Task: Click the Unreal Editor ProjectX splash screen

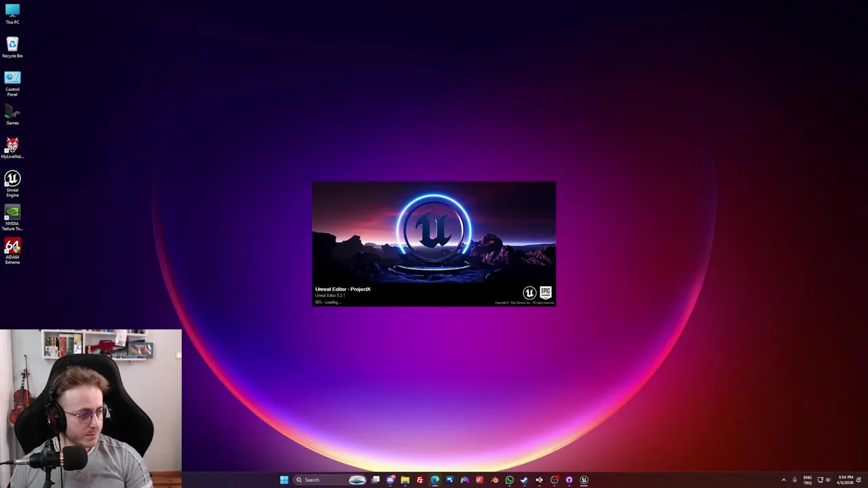Action: [434, 244]
